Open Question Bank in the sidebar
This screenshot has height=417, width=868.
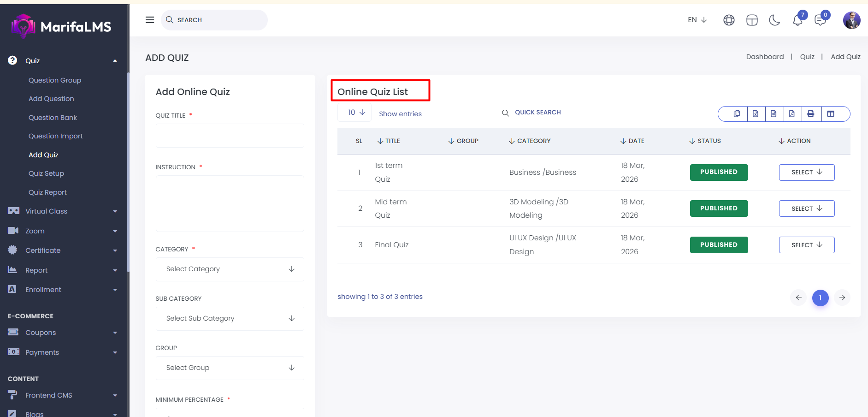pos(53,118)
